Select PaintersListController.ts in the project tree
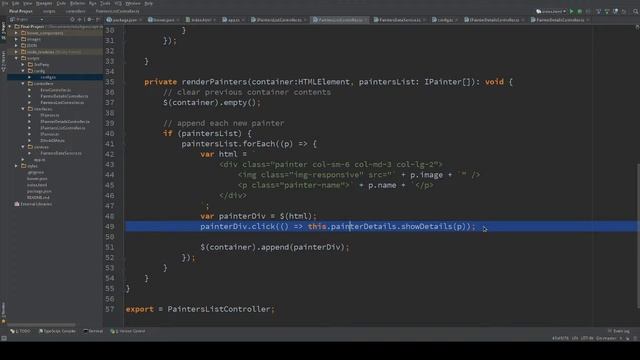Screen dimensions: 640x360 [62, 102]
